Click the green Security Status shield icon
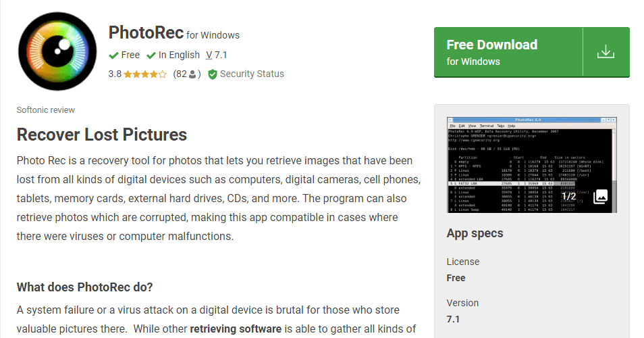 [213, 74]
